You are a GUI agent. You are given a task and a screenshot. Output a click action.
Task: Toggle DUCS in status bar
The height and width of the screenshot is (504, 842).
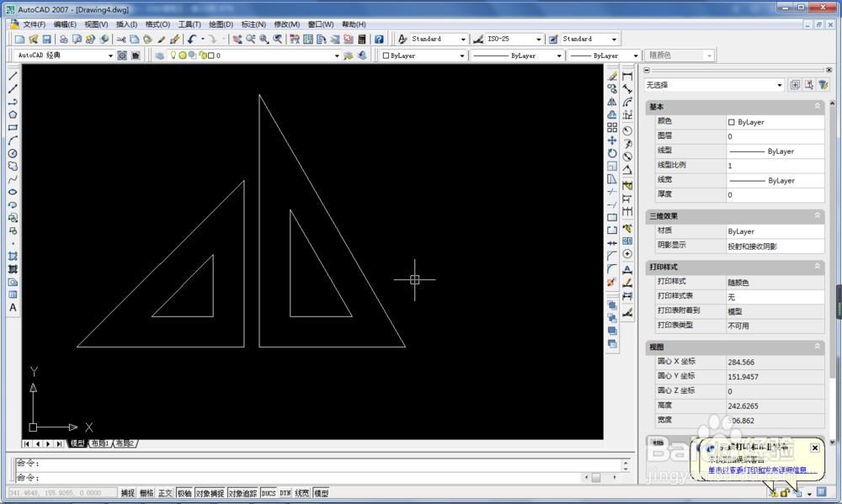point(269,493)
